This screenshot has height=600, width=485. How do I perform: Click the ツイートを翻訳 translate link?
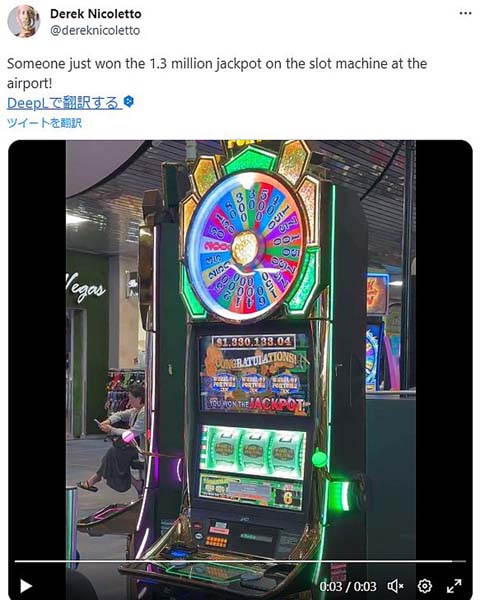click(44, 123)
